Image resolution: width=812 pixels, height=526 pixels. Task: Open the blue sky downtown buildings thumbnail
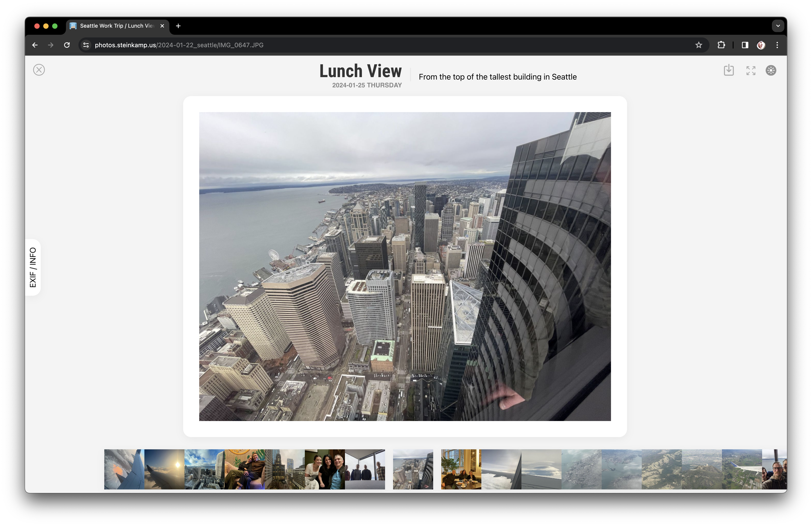click(204, 469)
